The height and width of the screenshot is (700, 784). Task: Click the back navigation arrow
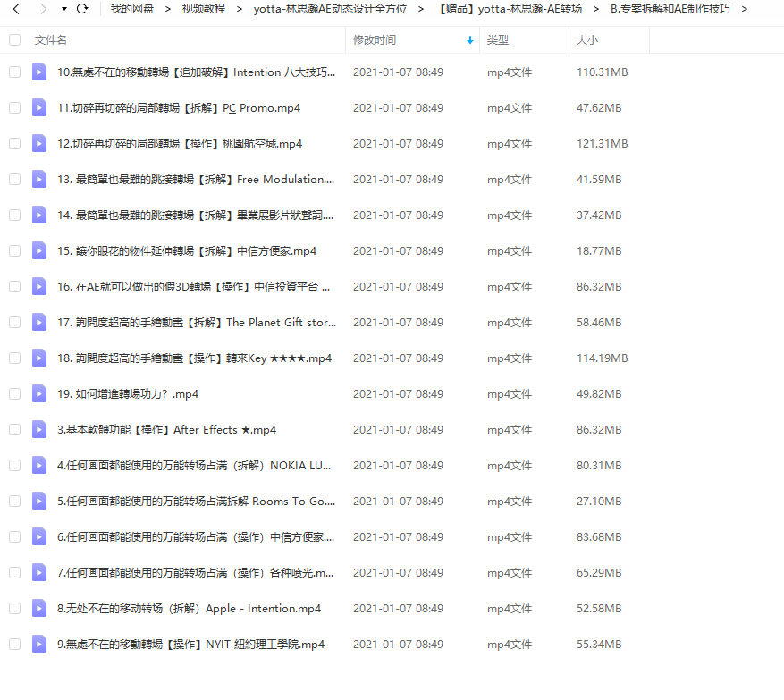pyautogui.click(x=15, y=9)
